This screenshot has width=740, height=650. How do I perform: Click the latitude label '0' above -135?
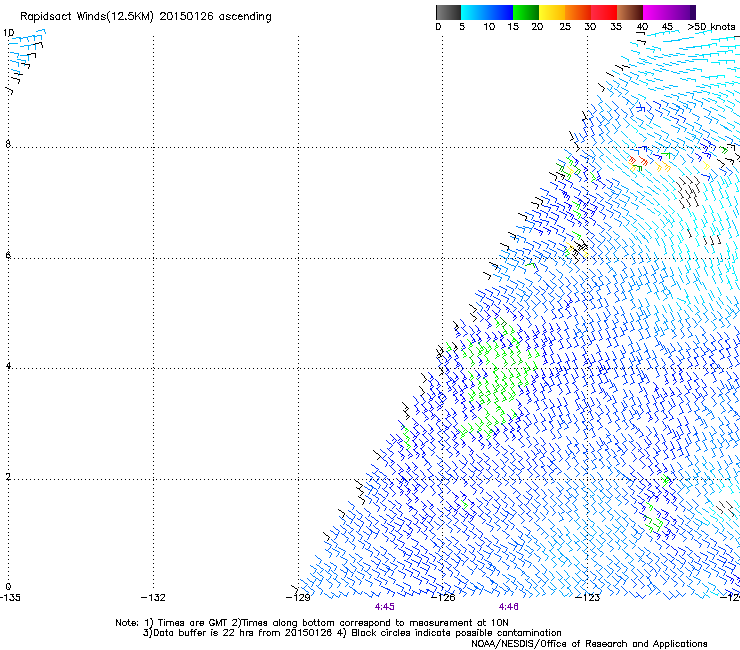[x=8, y=587]
